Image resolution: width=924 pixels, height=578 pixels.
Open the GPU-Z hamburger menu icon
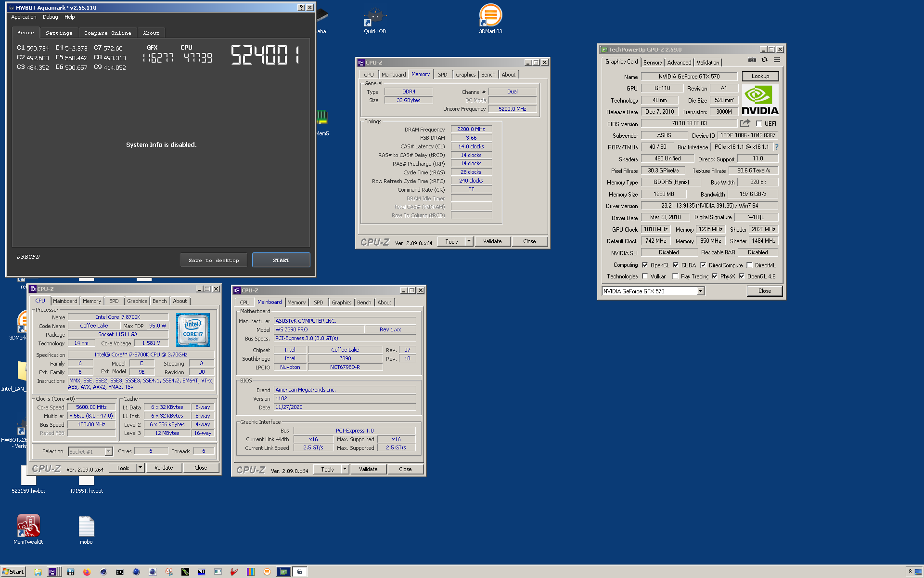777,60
